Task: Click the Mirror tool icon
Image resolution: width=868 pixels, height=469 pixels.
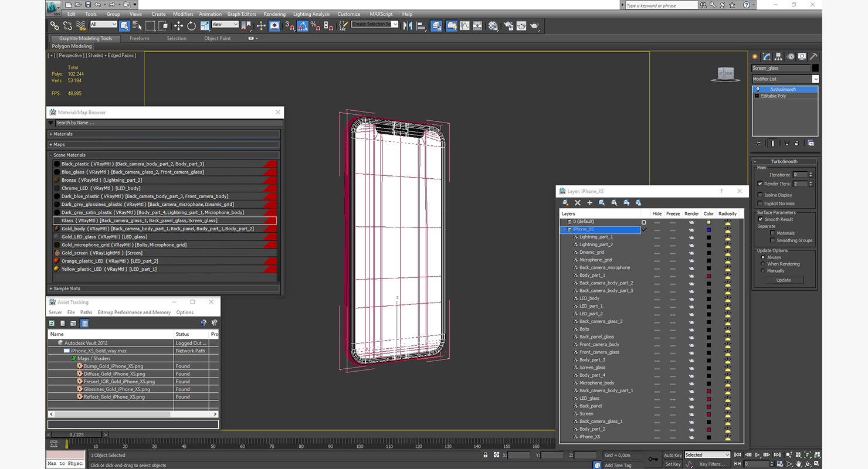Action: (x=408, y=26)
